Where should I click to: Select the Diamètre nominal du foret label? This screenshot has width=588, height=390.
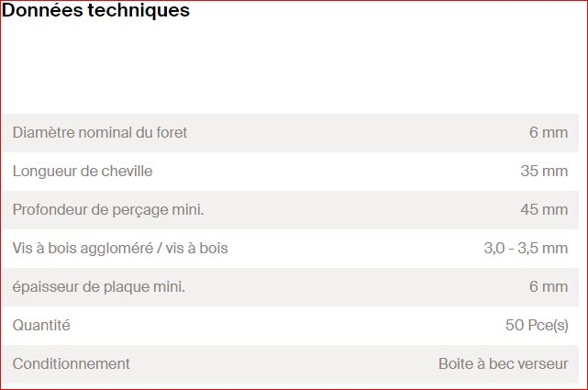(x=100, y=132)
